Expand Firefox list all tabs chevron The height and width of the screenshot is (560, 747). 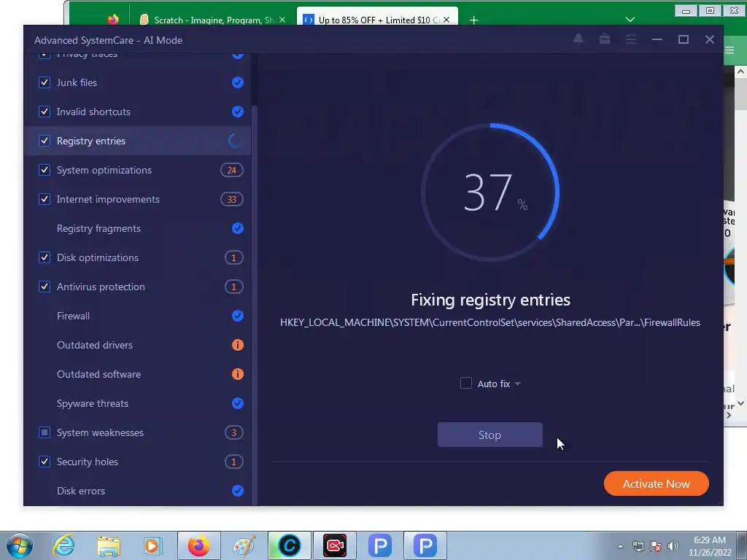pyautogui.click(x=630, y=20)
